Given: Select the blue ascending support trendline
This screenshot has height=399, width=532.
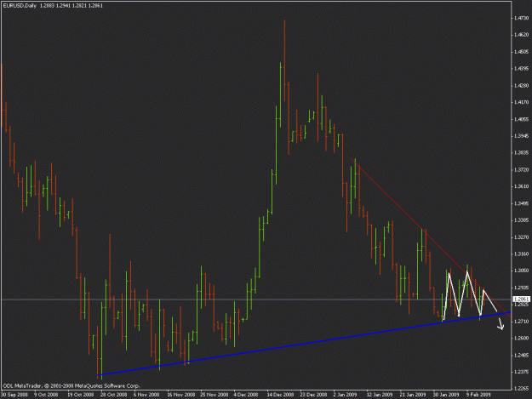Looking at the screenshot, I should (x=304, y=344).
